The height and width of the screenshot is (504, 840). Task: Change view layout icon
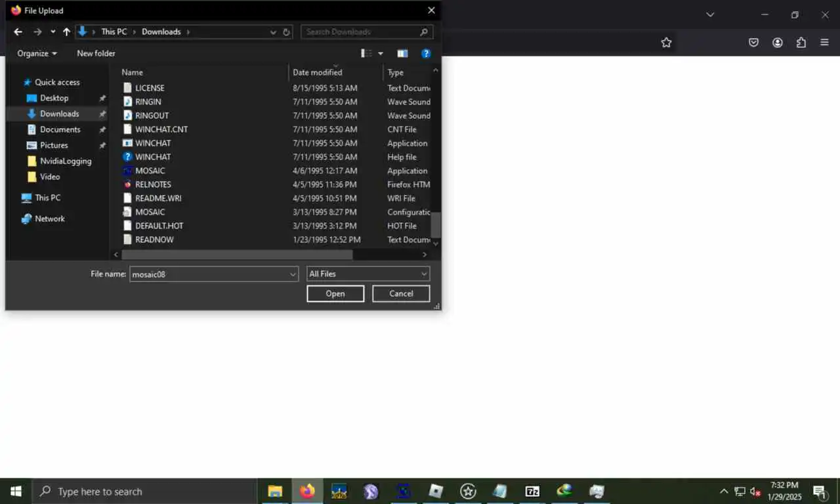pyautogui.click(x=367, y=53)
